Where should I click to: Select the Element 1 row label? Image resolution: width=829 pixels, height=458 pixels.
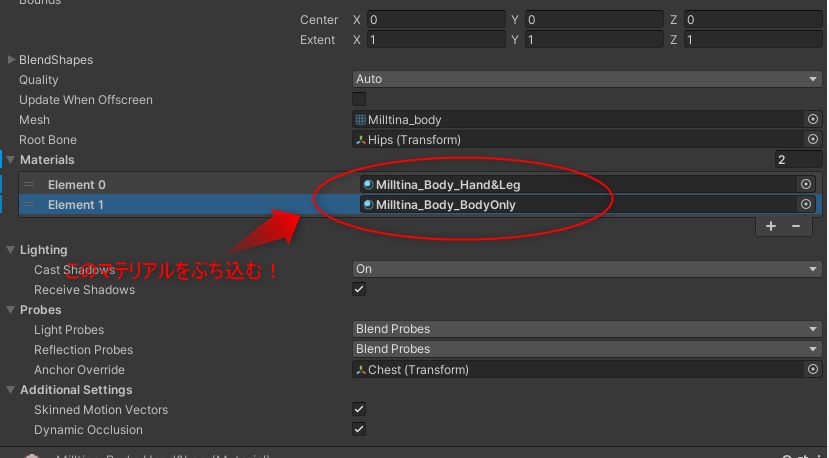coord(76,205)
